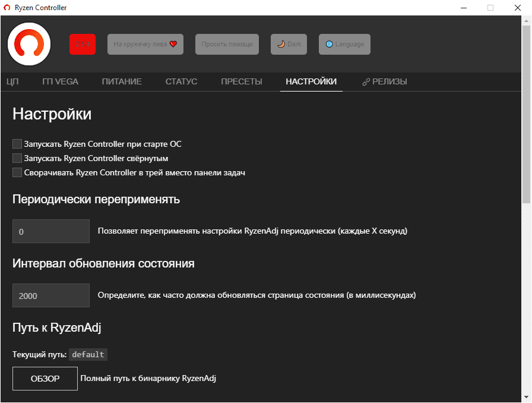Screen dimensions: 532x403
Task: Click the status refresh interval field 2000
Action: tap(51, 295)
